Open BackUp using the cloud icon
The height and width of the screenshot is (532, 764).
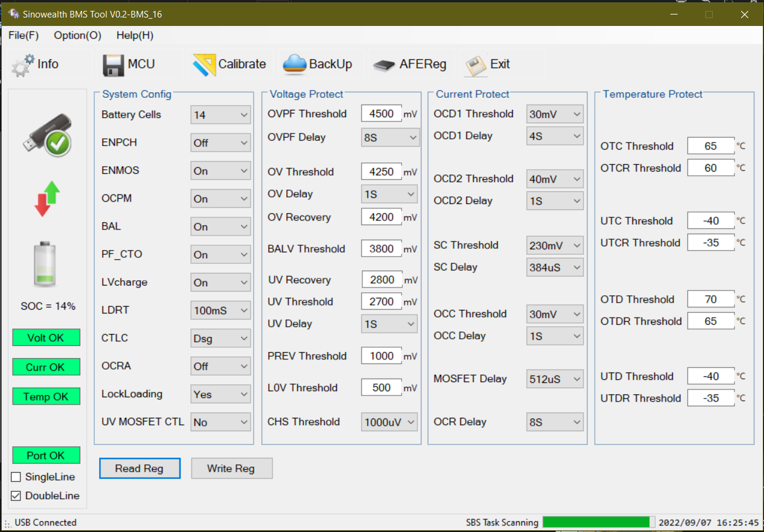pos(294,64)
